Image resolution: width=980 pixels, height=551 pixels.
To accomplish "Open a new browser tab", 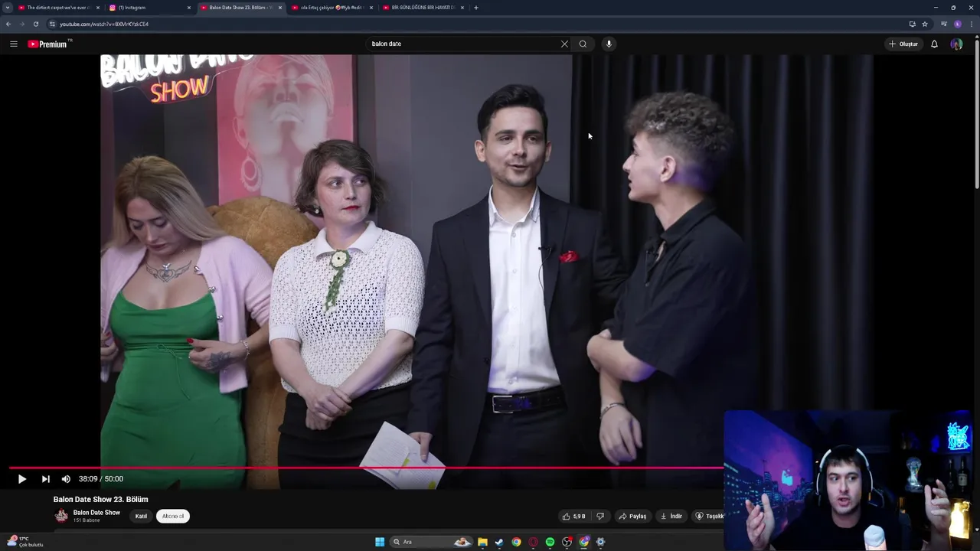I will [476, 8].
